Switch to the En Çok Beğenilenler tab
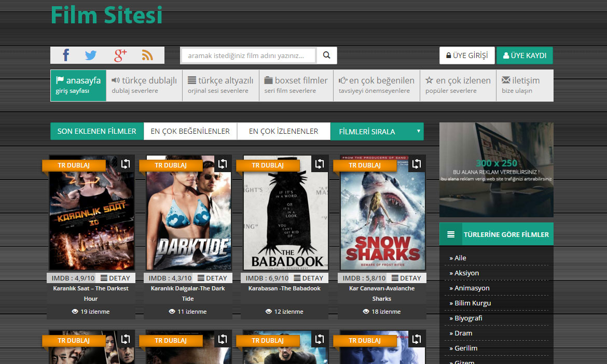 tap(190, 131)
